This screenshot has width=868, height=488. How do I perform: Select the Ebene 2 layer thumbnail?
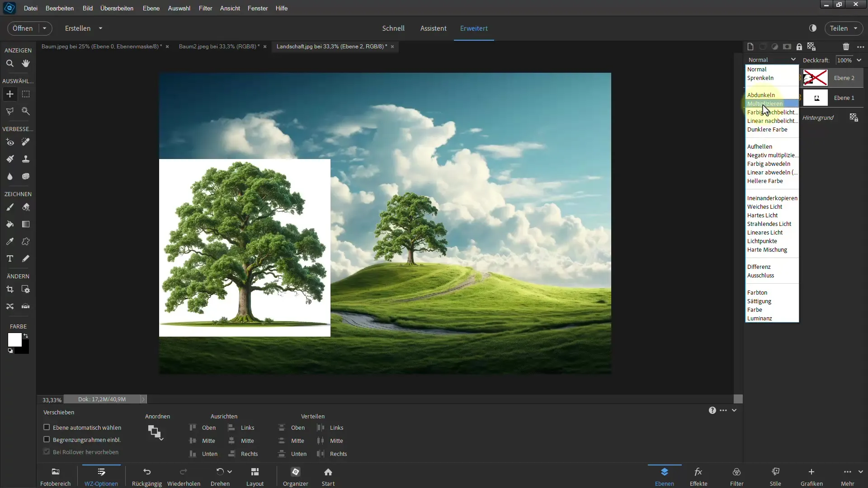click(x=816, y=78)
